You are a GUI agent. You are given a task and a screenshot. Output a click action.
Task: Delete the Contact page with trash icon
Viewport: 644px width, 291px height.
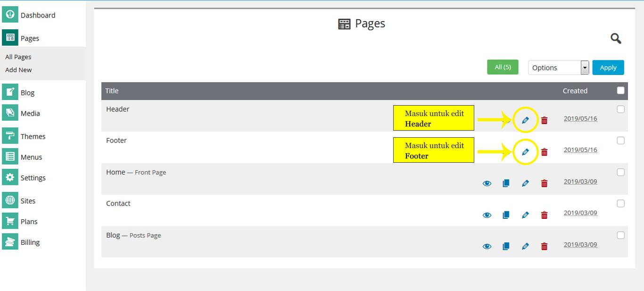(545, 215)
